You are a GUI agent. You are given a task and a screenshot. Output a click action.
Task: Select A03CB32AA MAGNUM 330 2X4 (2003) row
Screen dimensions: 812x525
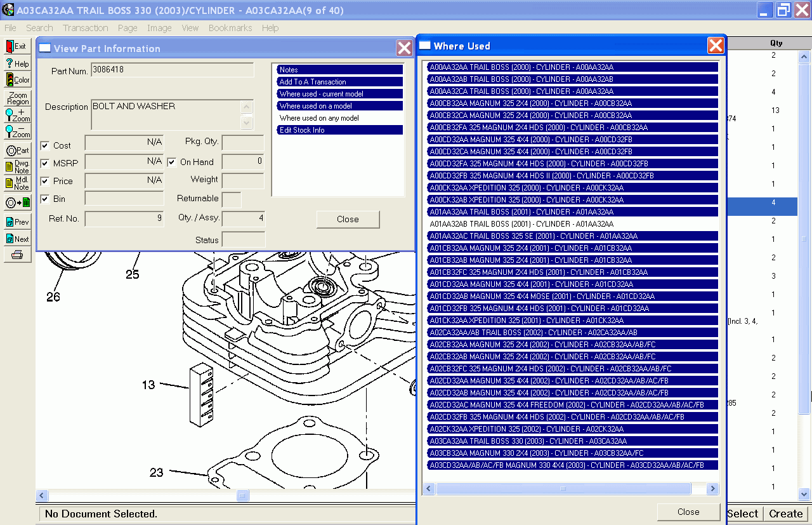click(x=573, y=453)
